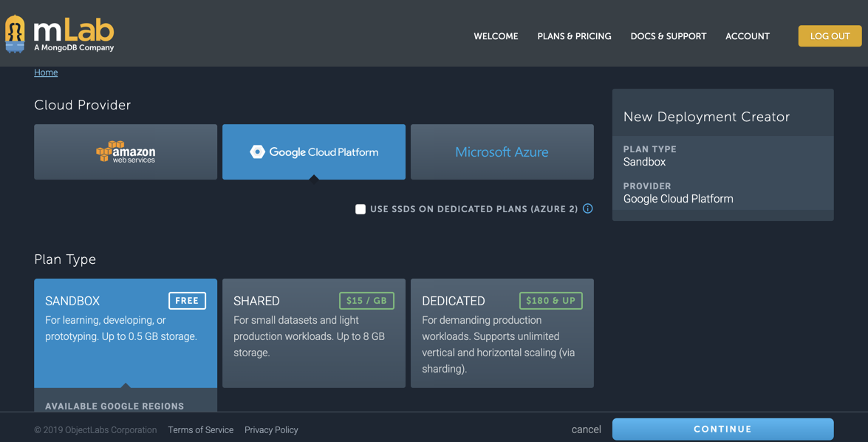Choose the SHARED plan card
The width and height of the screenshot is (868, 442).
click(x=313, y=333)
